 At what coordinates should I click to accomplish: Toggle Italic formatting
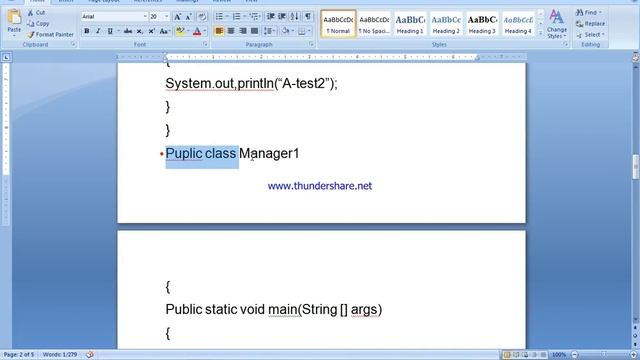pyautogui.click(x=98, y=31)
